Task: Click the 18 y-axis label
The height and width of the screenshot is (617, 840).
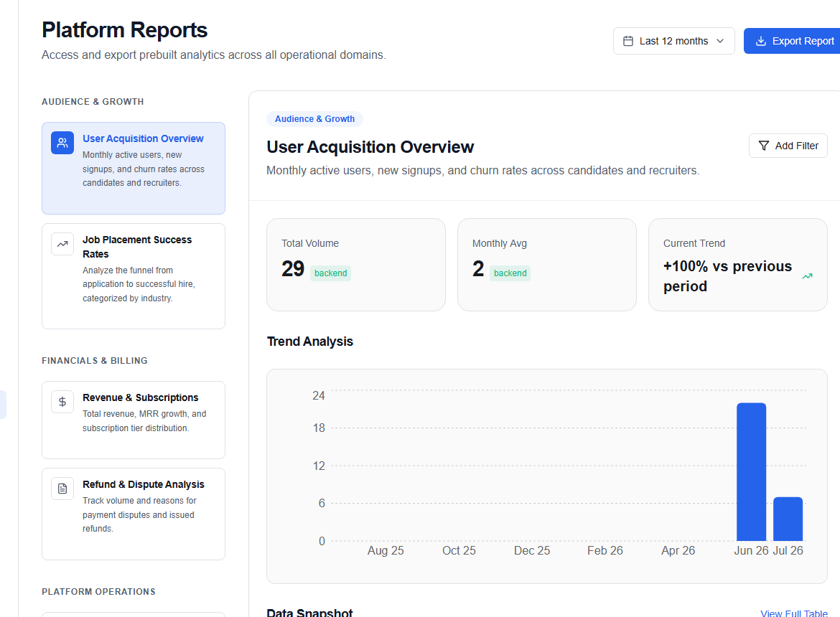Action: (x=319, y=428)
